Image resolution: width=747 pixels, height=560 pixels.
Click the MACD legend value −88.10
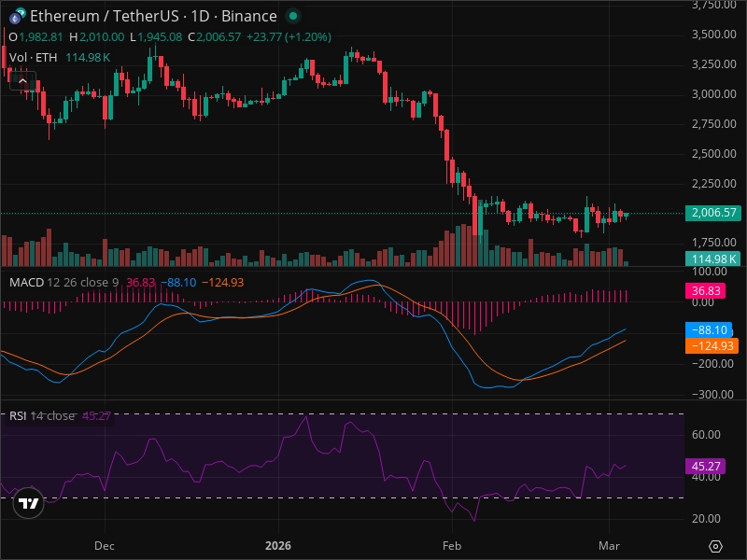178,283
